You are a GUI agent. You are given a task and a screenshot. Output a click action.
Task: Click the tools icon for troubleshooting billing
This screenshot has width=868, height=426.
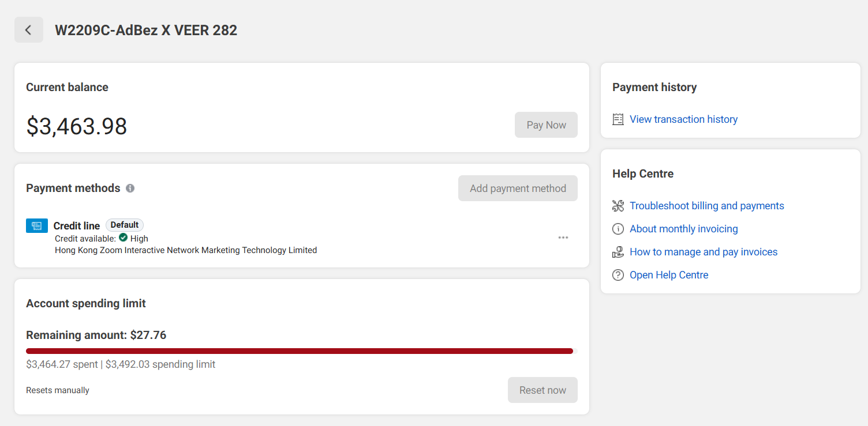pos(618,205)
